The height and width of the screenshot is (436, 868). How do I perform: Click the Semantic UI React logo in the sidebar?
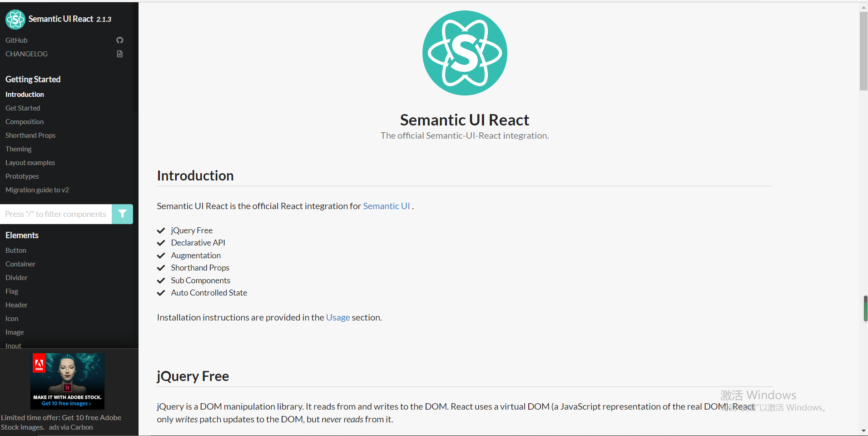coord(15,19)
